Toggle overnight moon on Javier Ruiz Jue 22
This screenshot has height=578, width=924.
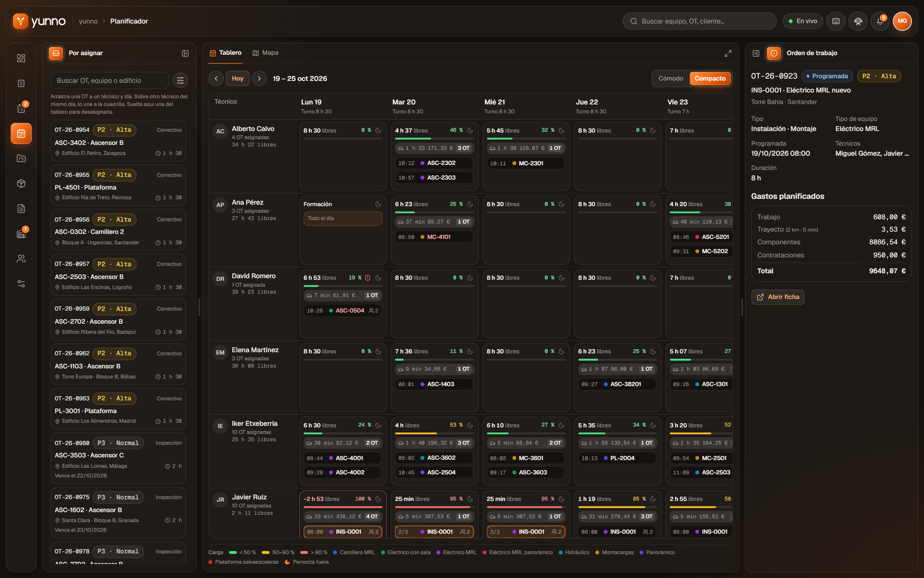click(x=653, y=499)
